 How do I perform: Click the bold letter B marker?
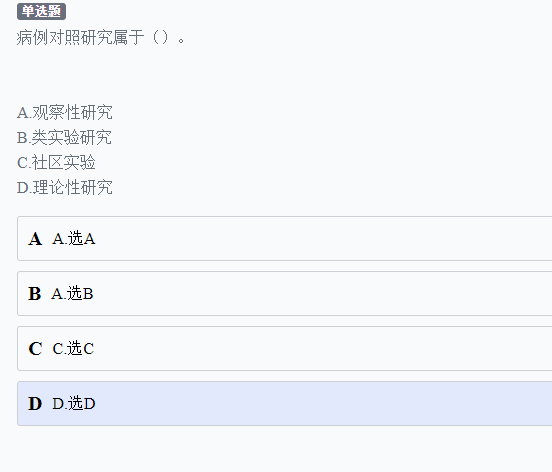[x=34, y=294]
